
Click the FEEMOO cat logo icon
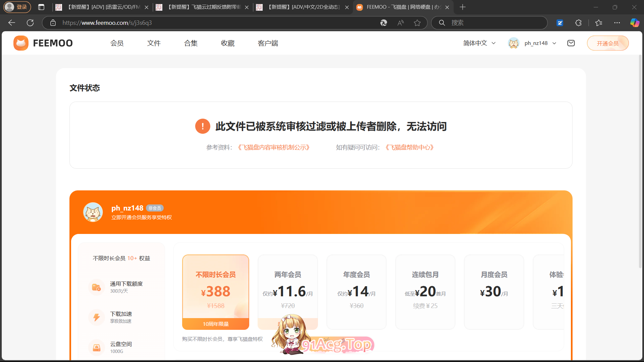pos(21,43)
